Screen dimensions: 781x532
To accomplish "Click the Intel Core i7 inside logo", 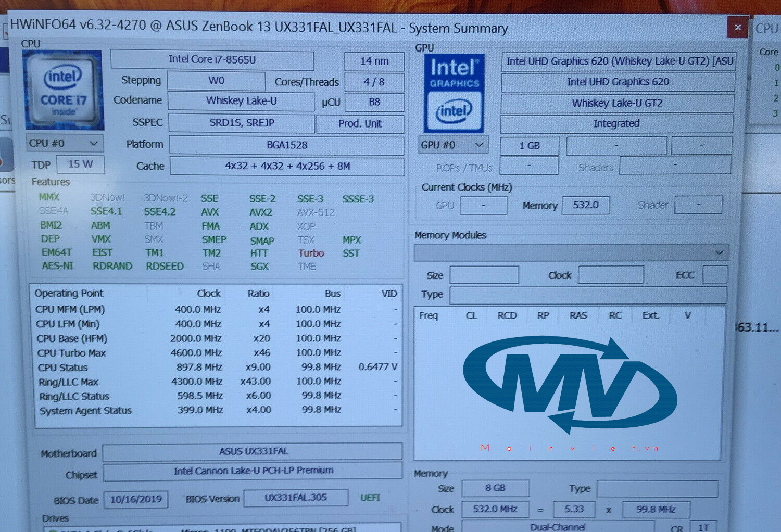I will coord(63,90).
